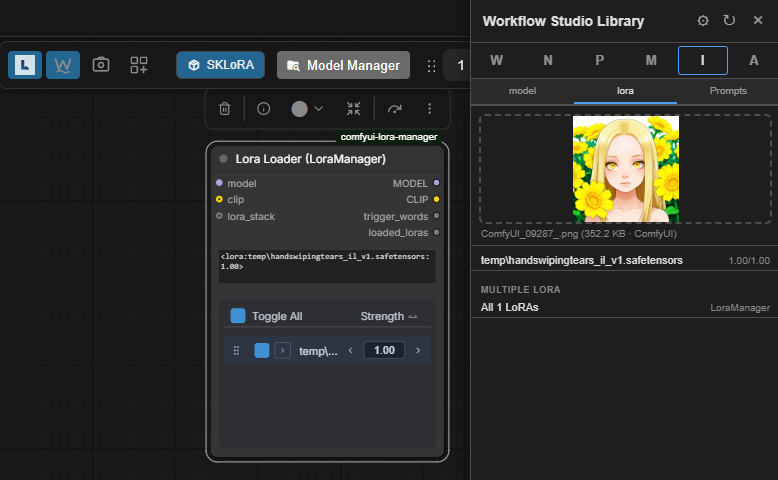
Task: Toggle the temp lora entry checkbox
Action: click(x=262, y=350)
